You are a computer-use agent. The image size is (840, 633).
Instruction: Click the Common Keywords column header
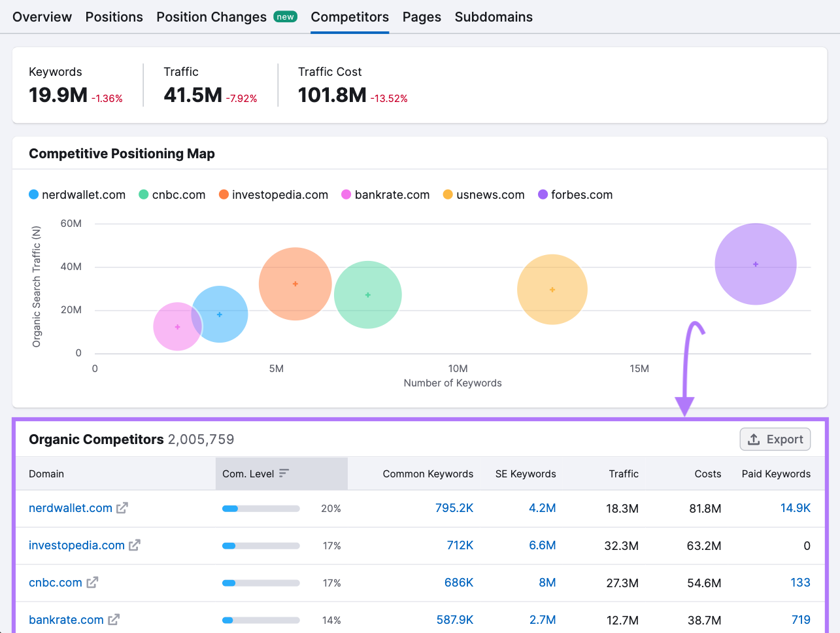428,474
